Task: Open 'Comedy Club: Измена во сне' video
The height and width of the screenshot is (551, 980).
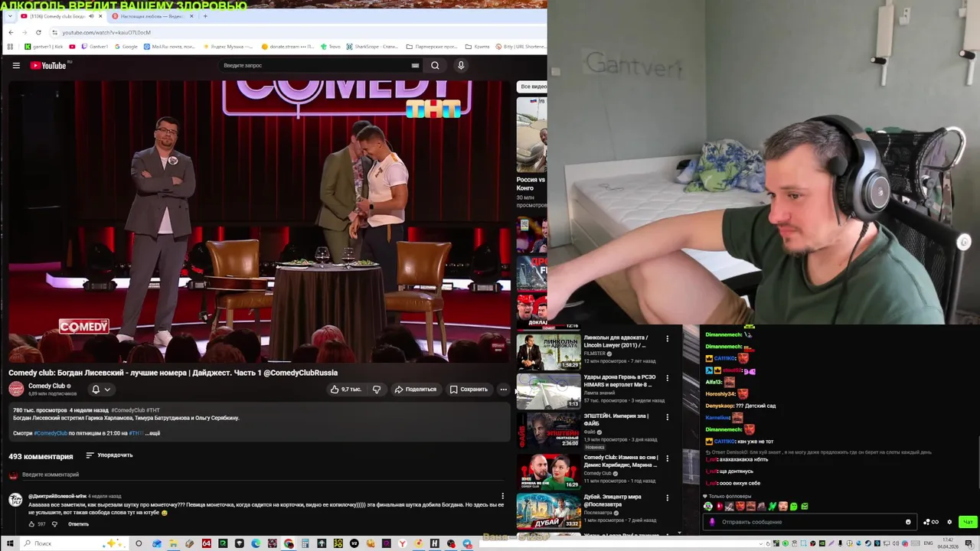Action: click(548, 471)
